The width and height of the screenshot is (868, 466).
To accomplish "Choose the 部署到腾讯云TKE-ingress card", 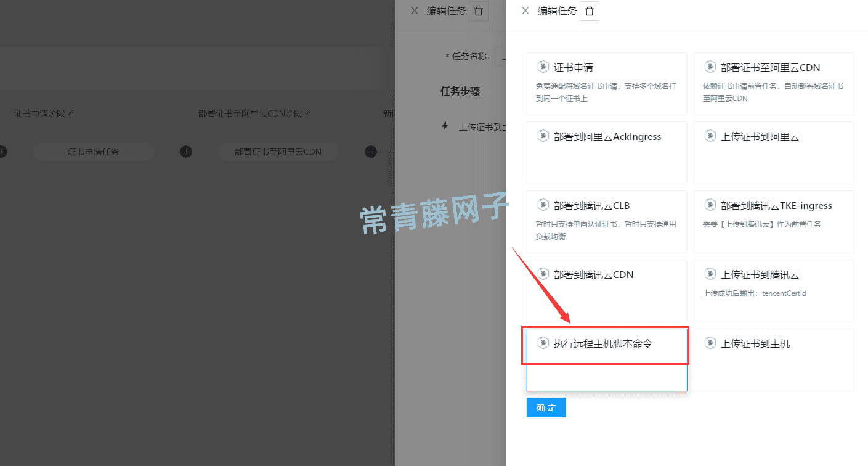I will coord(774,222).
